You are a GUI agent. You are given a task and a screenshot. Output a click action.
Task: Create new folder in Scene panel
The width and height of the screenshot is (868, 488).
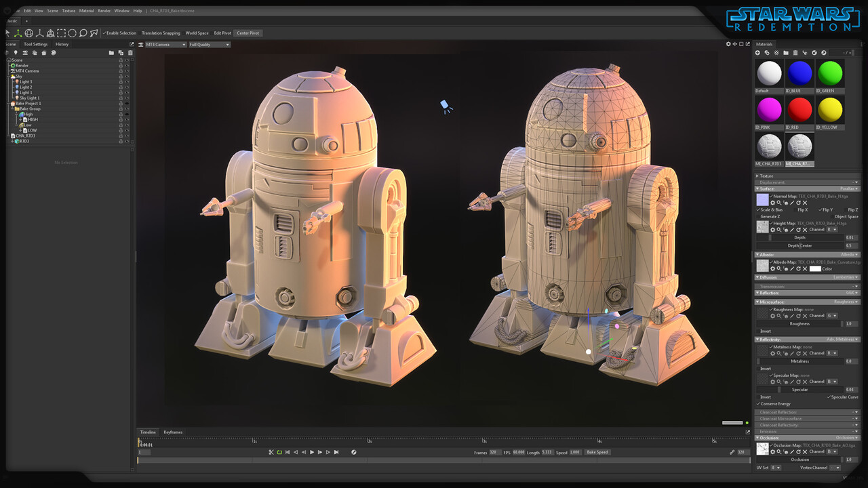pyautogui.click(x=111, y=52)
